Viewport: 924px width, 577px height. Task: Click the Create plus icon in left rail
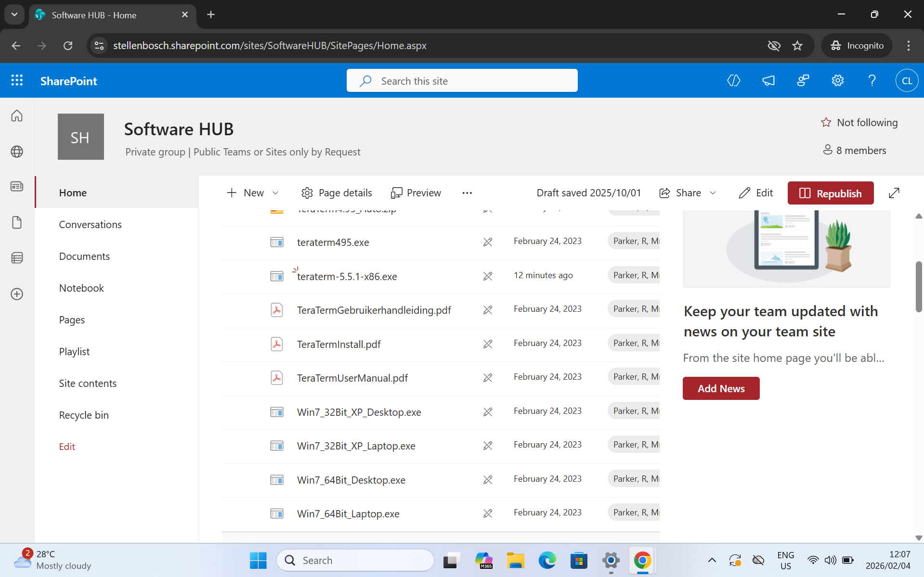pos(17,294)
